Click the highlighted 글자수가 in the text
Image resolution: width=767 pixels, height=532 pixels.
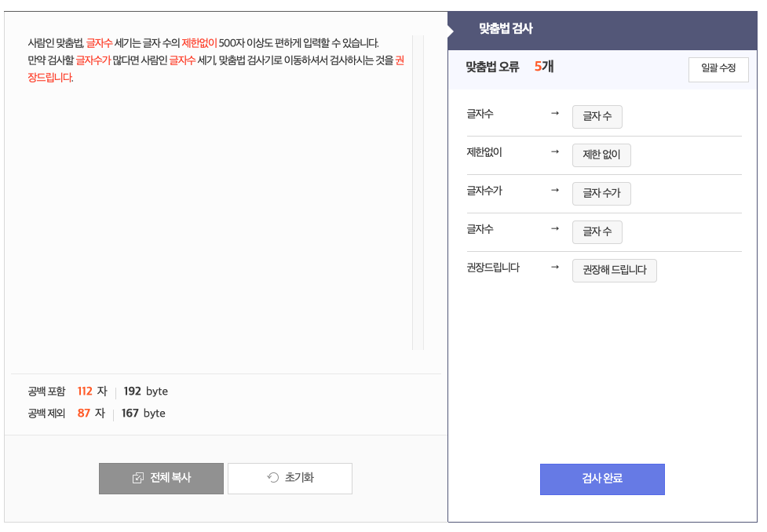pyautogui.click(x=93, y=60)
